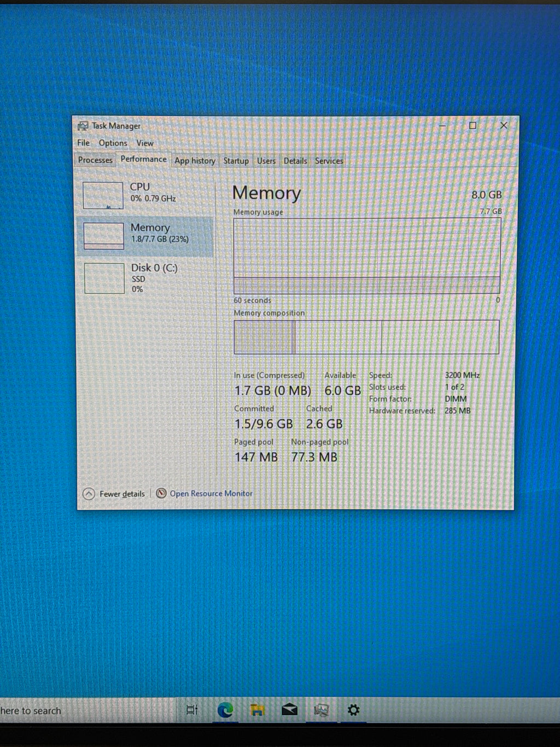The image size is (560, 747).
Task: Switch to the App history tab
Action: click(195, 160)
